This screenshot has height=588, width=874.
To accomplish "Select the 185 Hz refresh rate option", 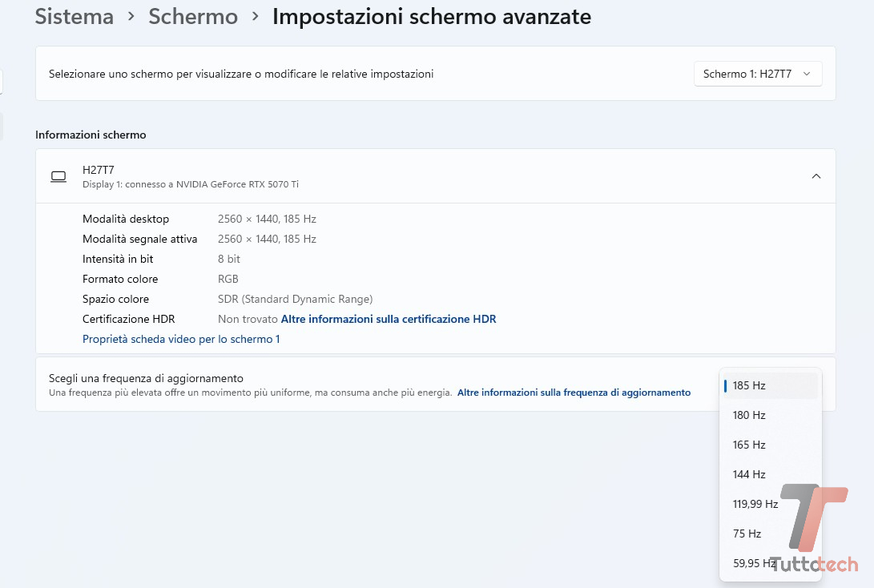I will [749, 385].
